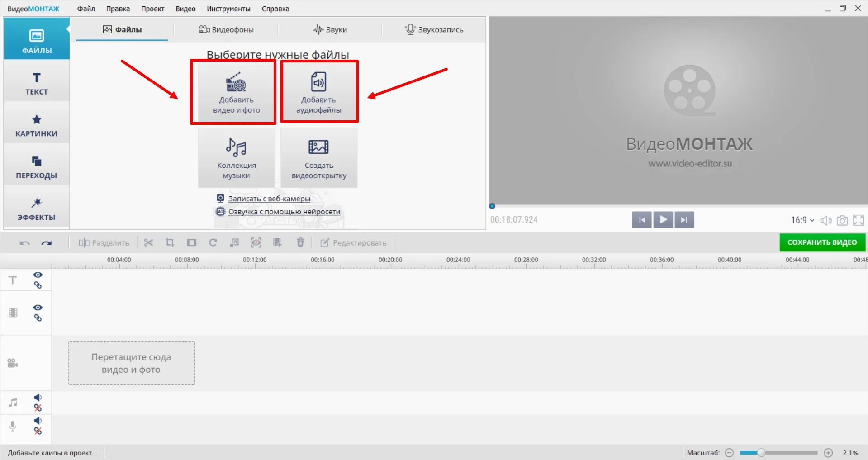
Task: Click the 00:20:00 timeline ruler mark
Action: point(390,260)
